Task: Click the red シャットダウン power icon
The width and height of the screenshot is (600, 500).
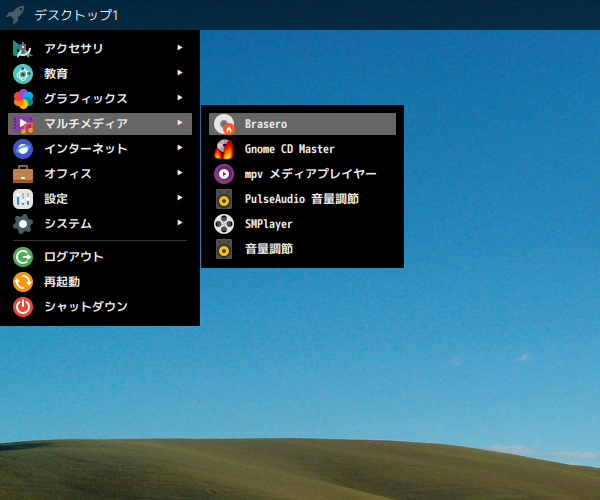Action: pyautogui.click(x=23, y=307)
